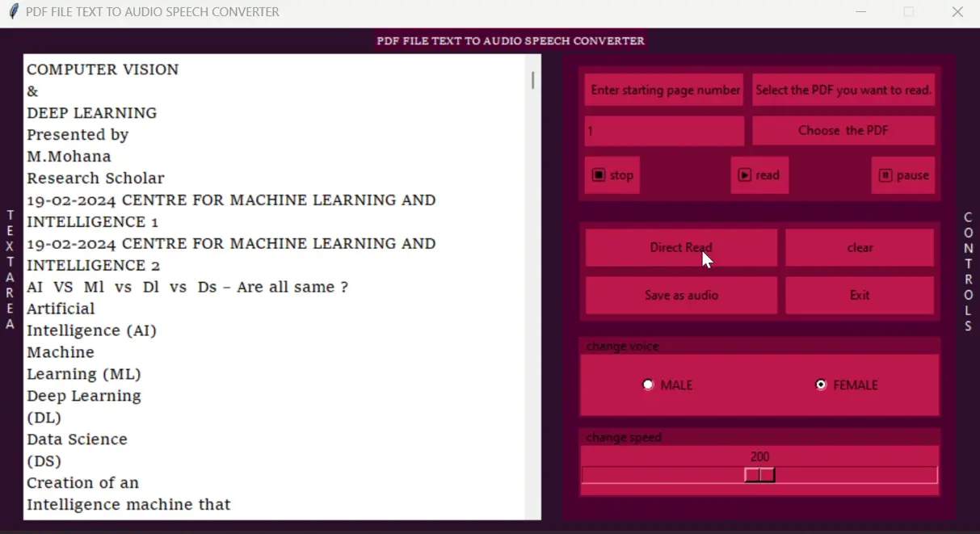The image size is (980, 534).
Task: Click the text area scrollbar thumb
Action: (532, 80)
